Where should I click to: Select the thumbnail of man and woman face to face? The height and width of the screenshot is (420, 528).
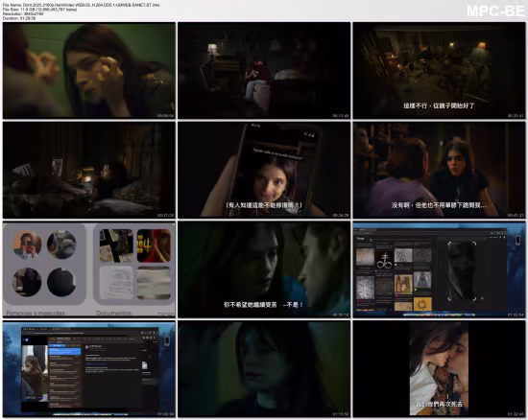tap(264, 269)
